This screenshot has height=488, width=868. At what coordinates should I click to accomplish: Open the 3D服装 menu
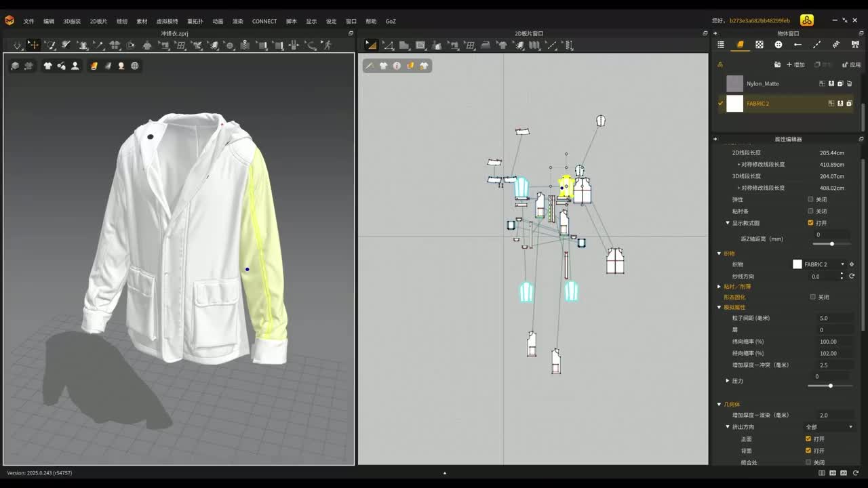click(x=72, y=21)
